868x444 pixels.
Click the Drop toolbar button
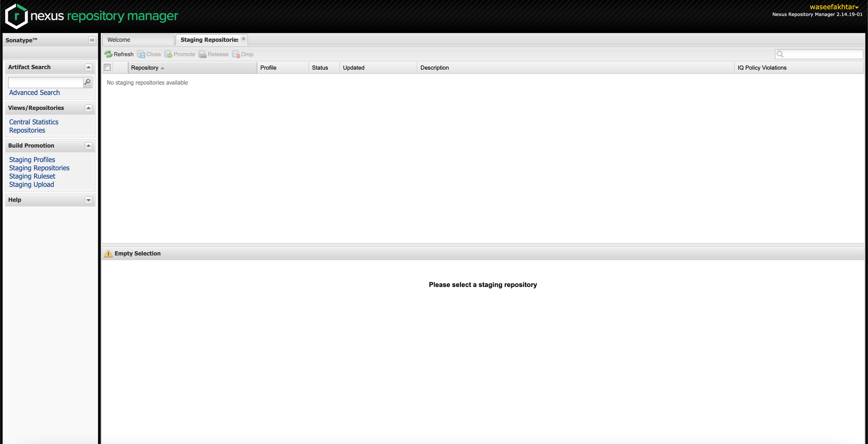243,54
